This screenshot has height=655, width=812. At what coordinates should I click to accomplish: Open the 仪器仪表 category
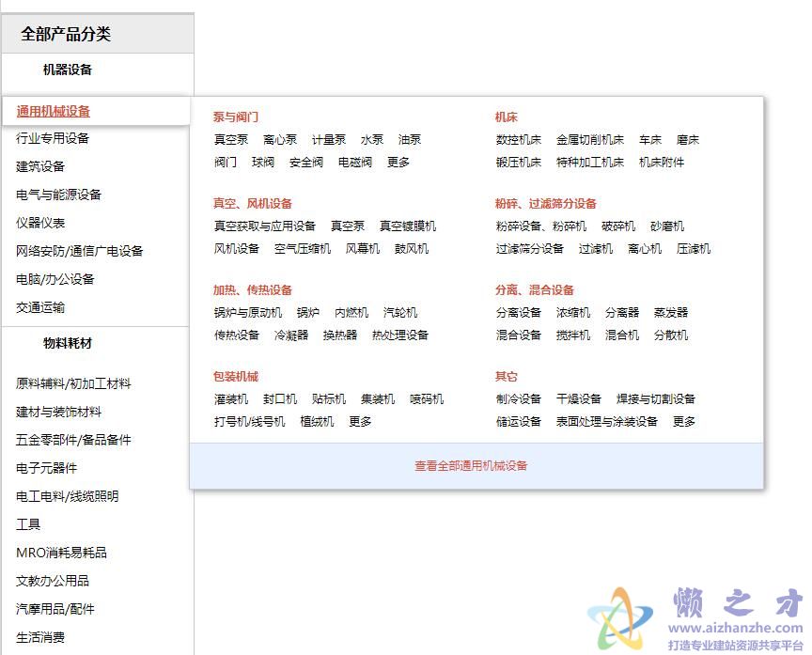point(40,223)
